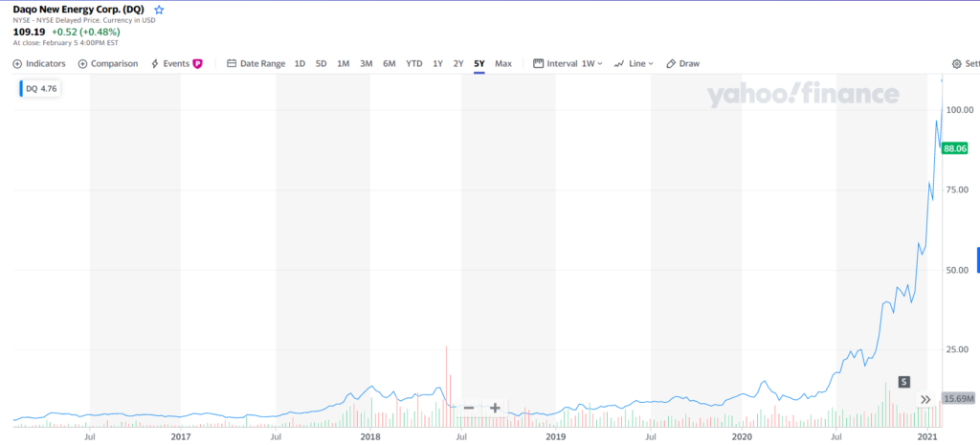The image size is (980, 445).
Task: Click the lightning icon next to Events
Action: [x=155, y=64]
